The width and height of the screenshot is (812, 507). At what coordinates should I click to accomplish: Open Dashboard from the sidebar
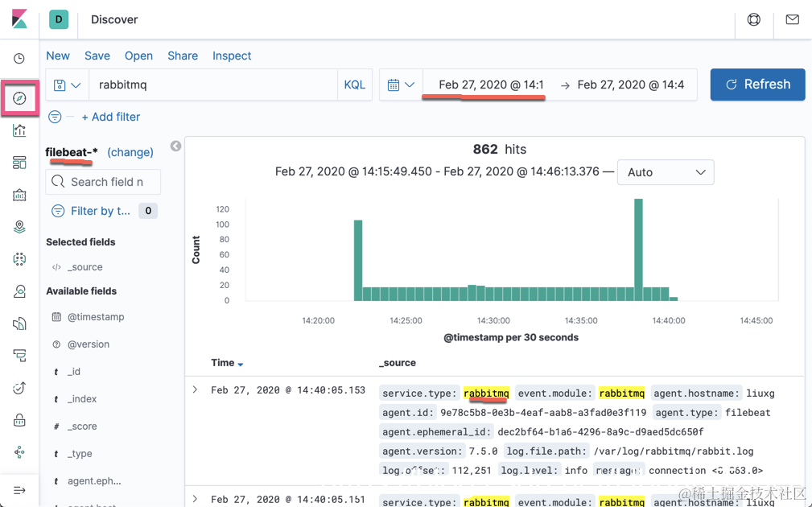(x=19, y=163)
